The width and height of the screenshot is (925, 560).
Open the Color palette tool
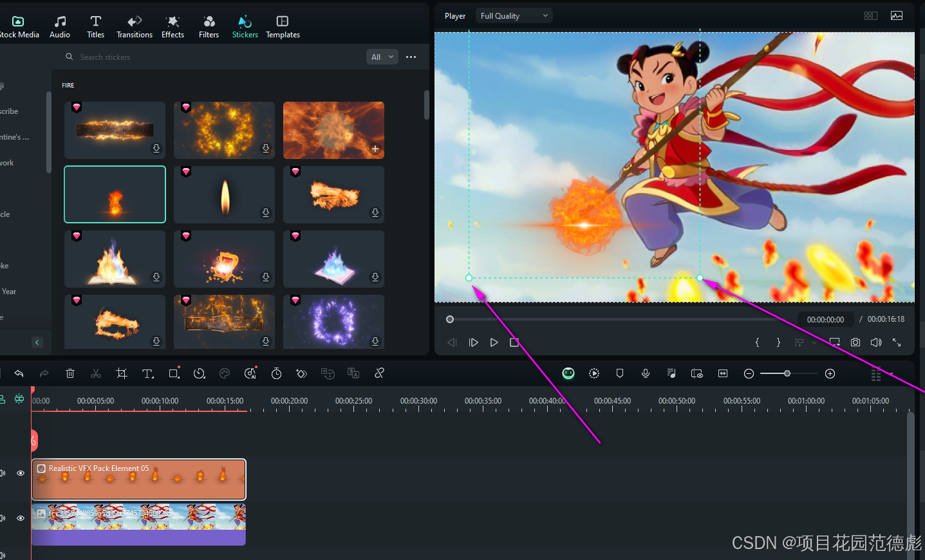(x=225, y=373)
